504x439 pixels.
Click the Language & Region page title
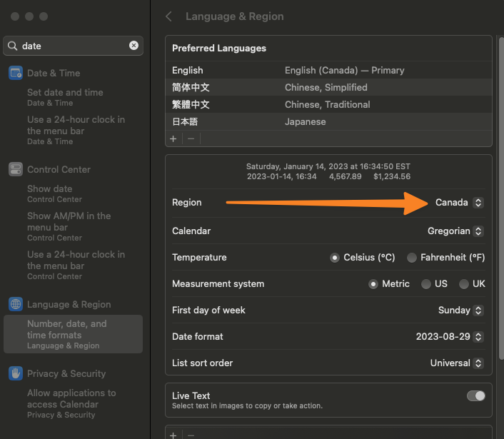pyautogui.click(x=235, y=16)
